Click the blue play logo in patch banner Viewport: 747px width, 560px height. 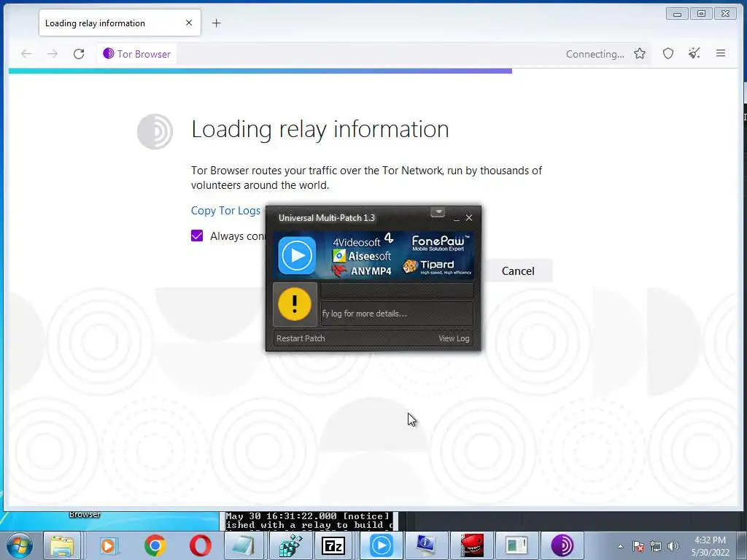297,256
